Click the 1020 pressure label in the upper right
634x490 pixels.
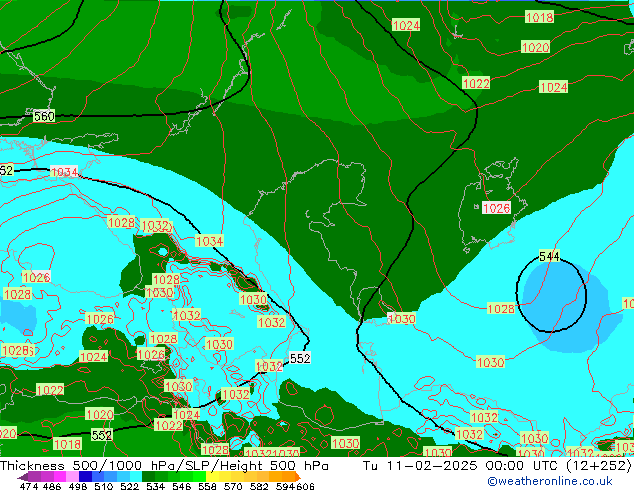(x=535, y=48)
